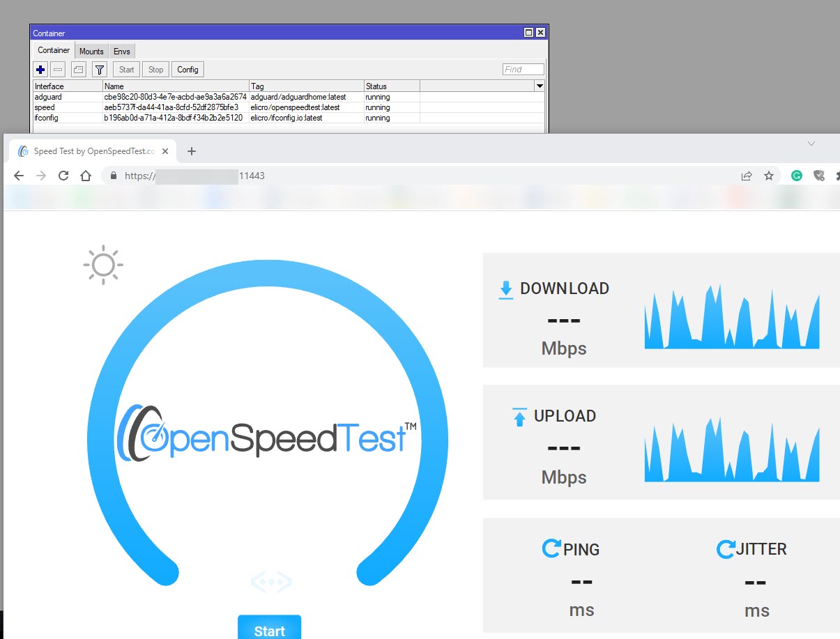Screen dimensions: 840x639
Task: Click the jitter refresh icon
Action: pyautogui.click(x=726, y=549)
